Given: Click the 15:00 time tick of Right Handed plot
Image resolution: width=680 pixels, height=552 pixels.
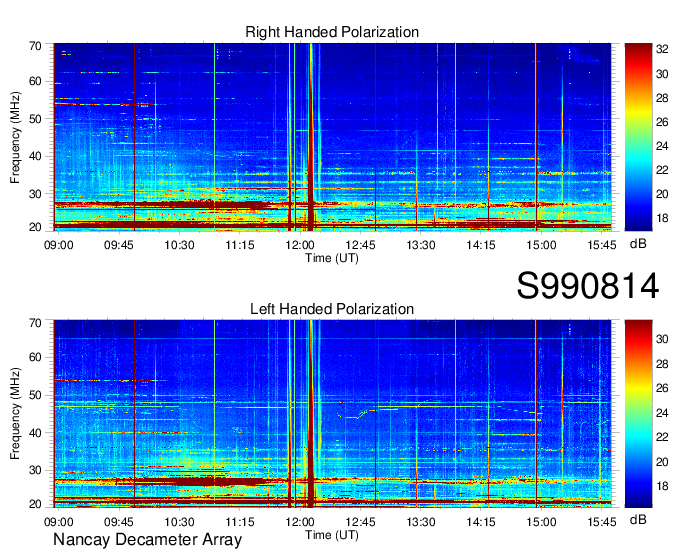Looking at the screenshot, I should click(541, 245).
